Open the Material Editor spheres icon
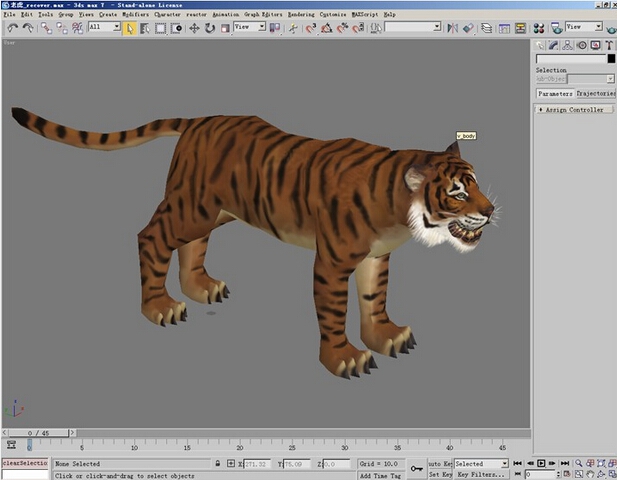The width and height of the screenshot is (617, 480). 539,28
